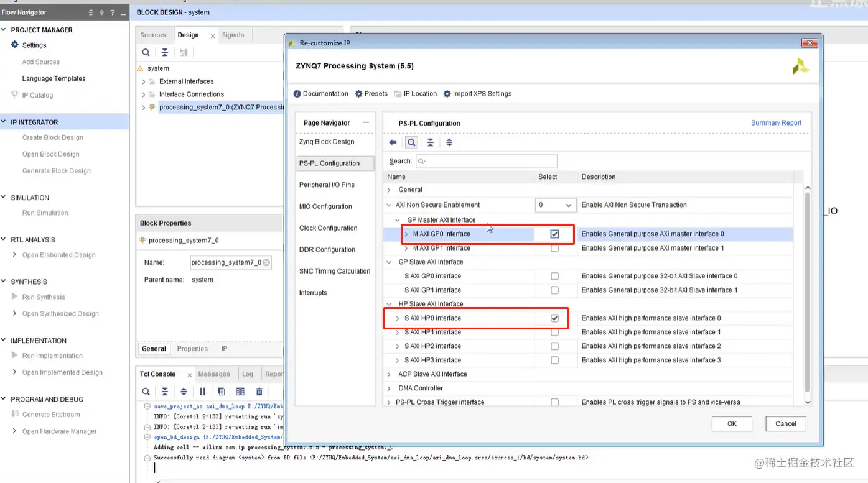Collapse all in the Design tab toolbar
868x483 pixels.
point(164,53)
